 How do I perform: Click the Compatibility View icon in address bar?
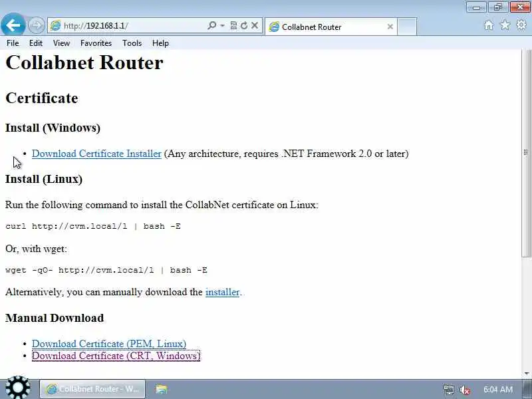click(x=233, y=25)
